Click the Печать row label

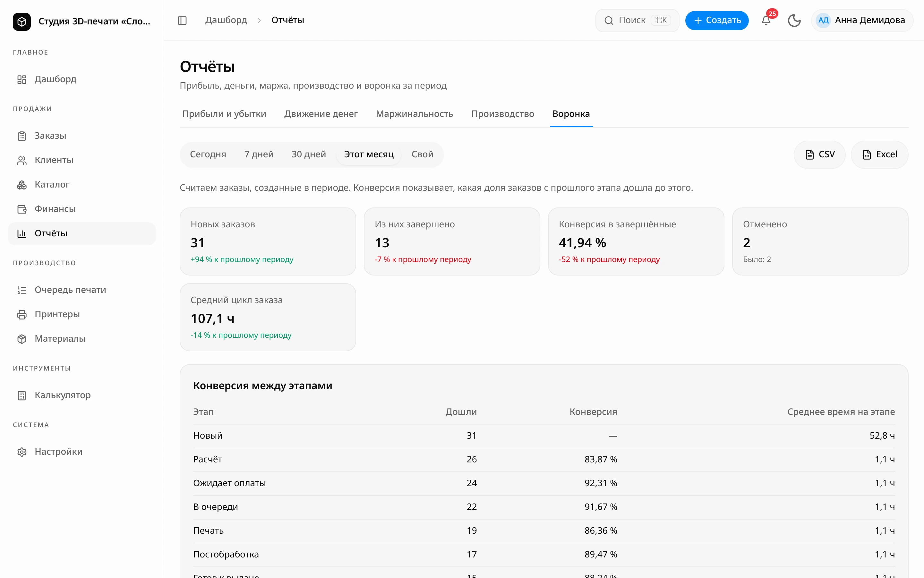209,530
